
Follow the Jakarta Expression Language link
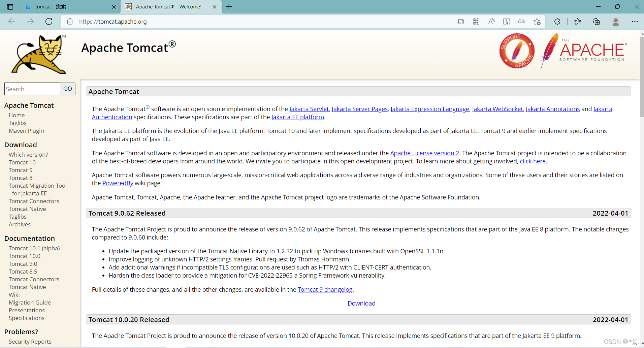pyautogui.click(x=430, y=109)
